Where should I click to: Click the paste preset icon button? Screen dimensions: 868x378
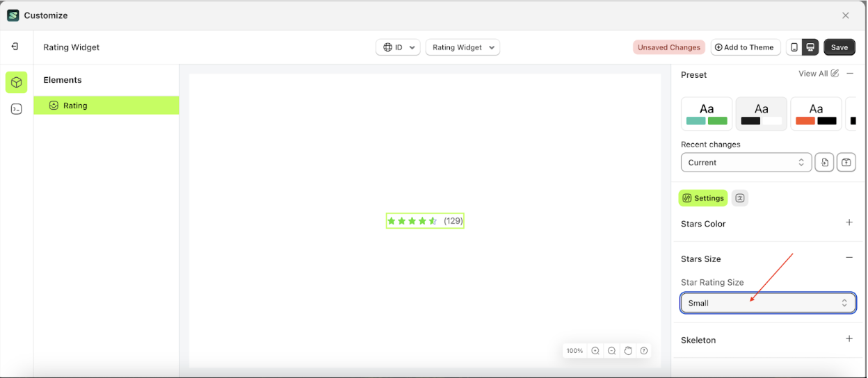[x=846, y=163]
